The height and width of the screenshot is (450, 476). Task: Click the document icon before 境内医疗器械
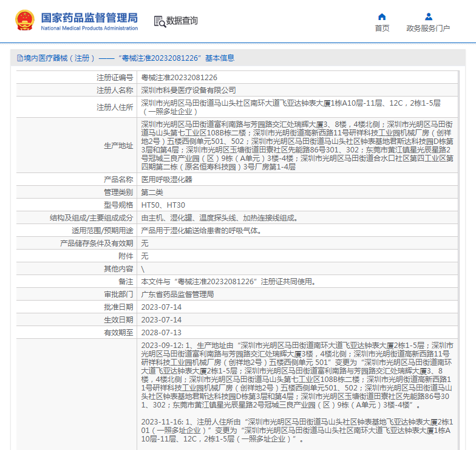pos(20,58)
